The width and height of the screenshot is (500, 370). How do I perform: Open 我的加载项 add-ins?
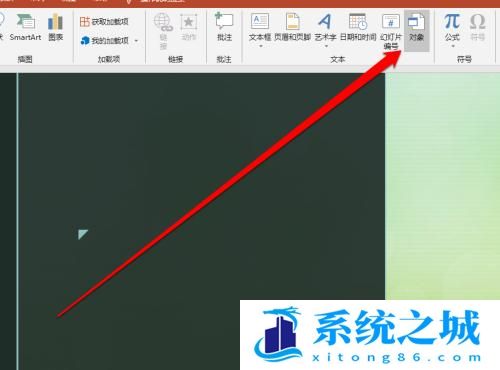coord(104,41)
